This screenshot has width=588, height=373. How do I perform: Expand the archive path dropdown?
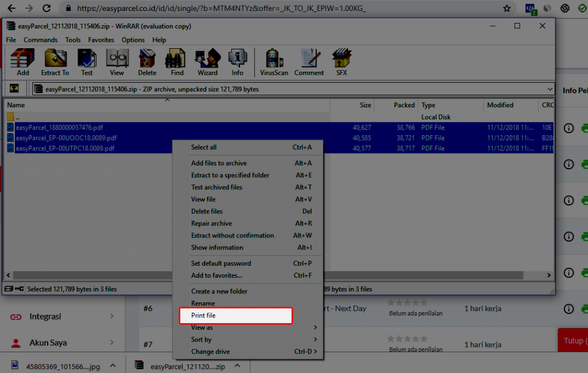pyautogui.click(x=550, y=89)
